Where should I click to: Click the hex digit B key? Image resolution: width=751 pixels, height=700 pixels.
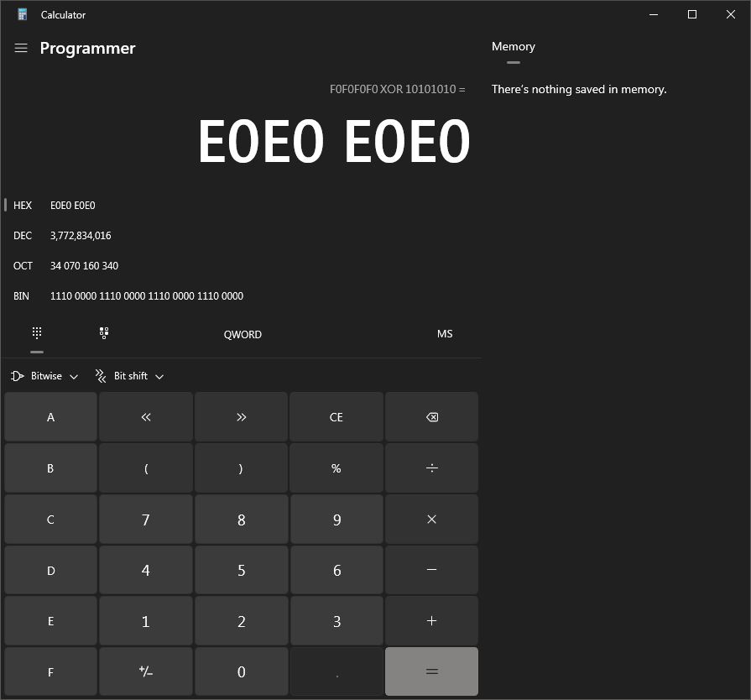coord(51,468)
